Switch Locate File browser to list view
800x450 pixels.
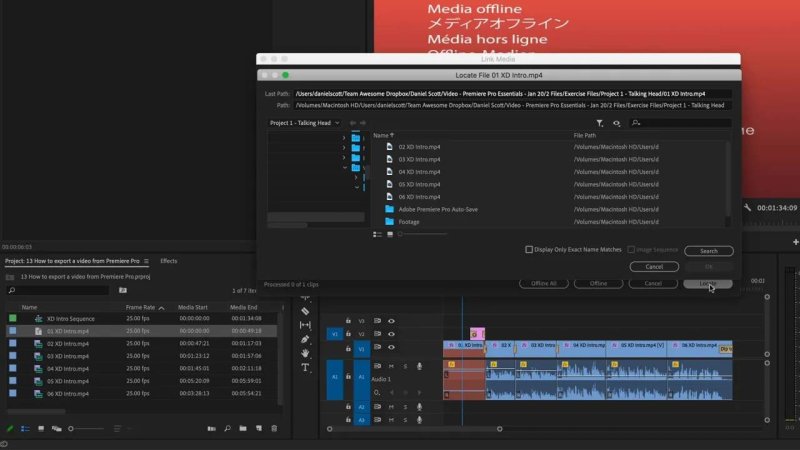tap(378, 234)
